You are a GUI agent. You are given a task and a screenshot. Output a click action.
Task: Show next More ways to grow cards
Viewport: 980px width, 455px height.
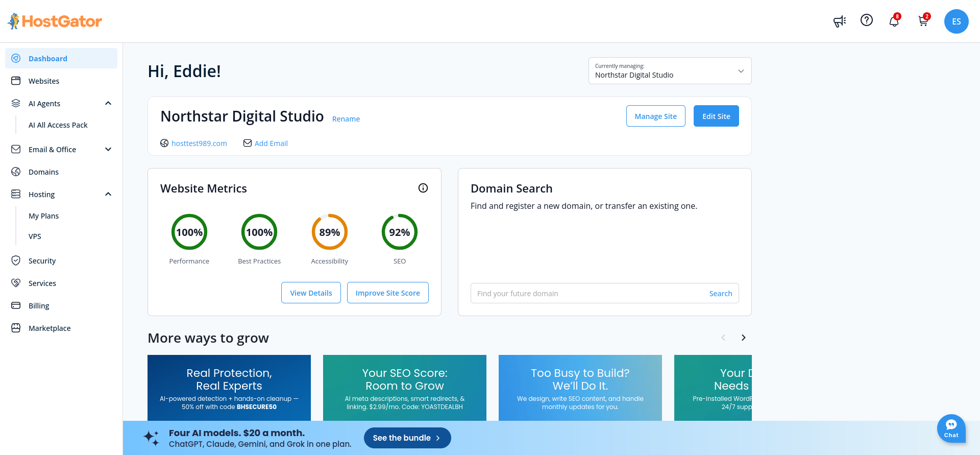(744, 338)
